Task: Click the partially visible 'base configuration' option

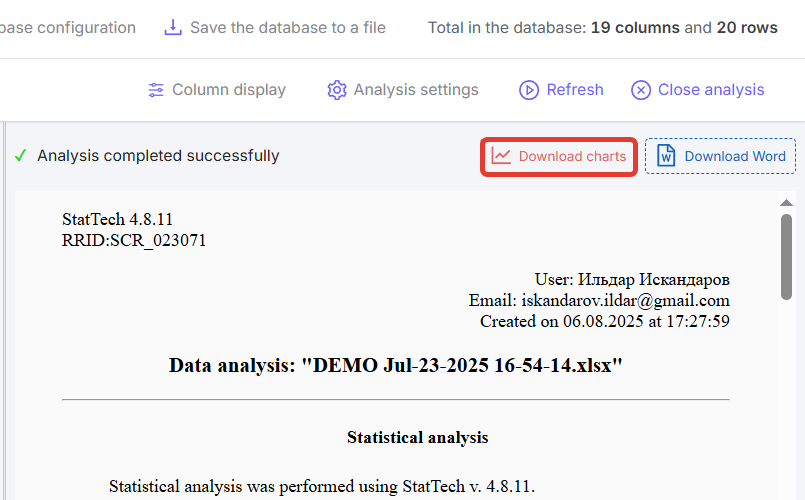Action: pos(68,28)
